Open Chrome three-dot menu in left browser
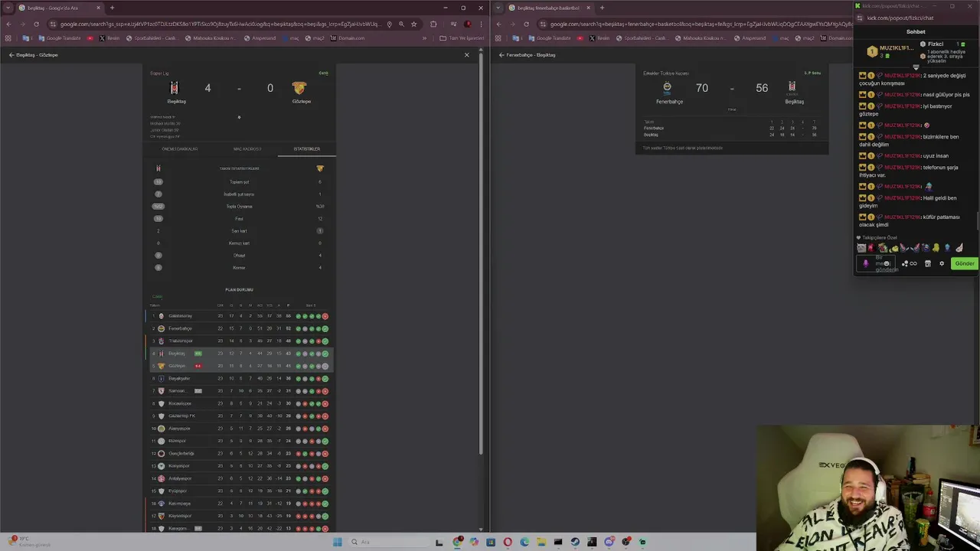 pos(482,24)
